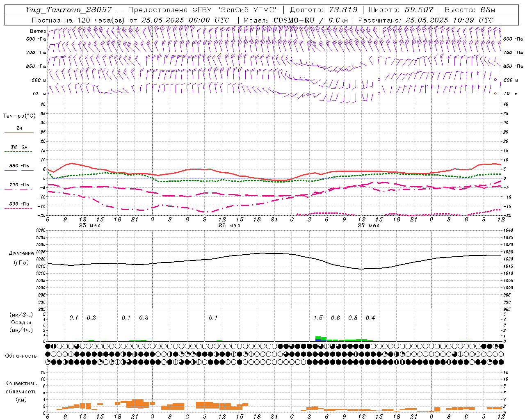
Task: Select the model name COSMO-RU / 6.6км
Action: (x=311, y=20)
